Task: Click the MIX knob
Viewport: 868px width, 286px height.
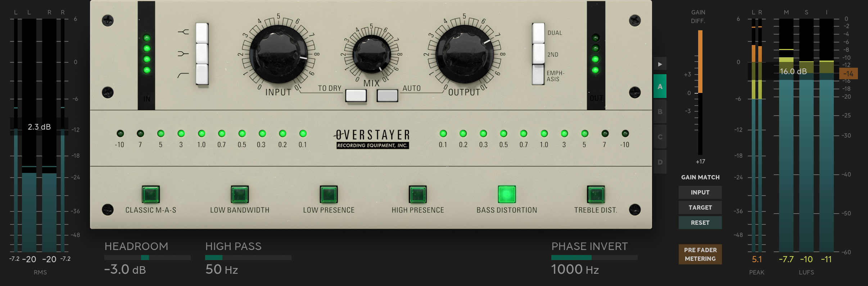Action: [371, 54]
